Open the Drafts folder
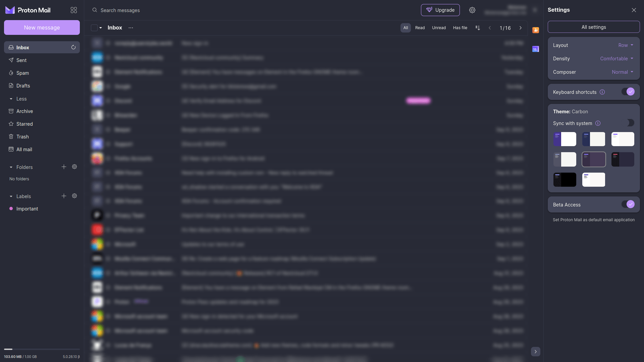The width and height of the screenshot is (644, 362). click(42, 86)
